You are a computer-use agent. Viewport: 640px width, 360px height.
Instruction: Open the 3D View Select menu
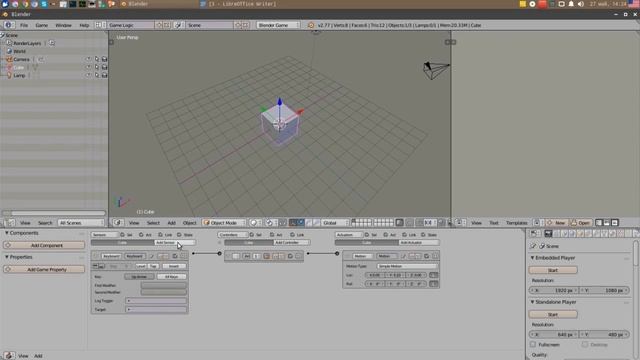153,222
